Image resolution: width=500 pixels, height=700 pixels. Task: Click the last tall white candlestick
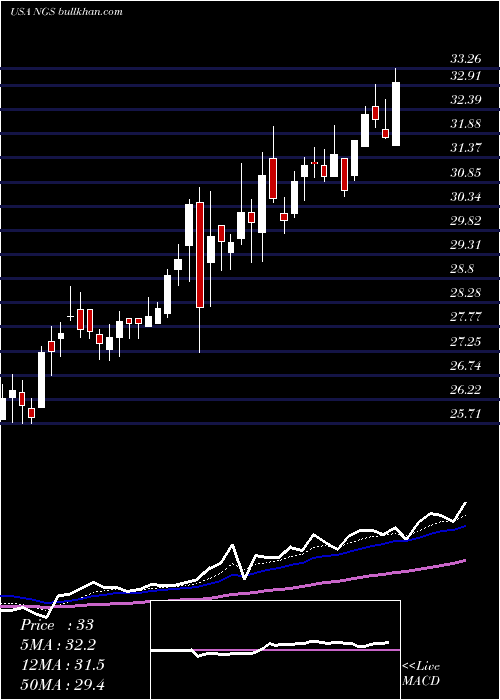[396, 114]
